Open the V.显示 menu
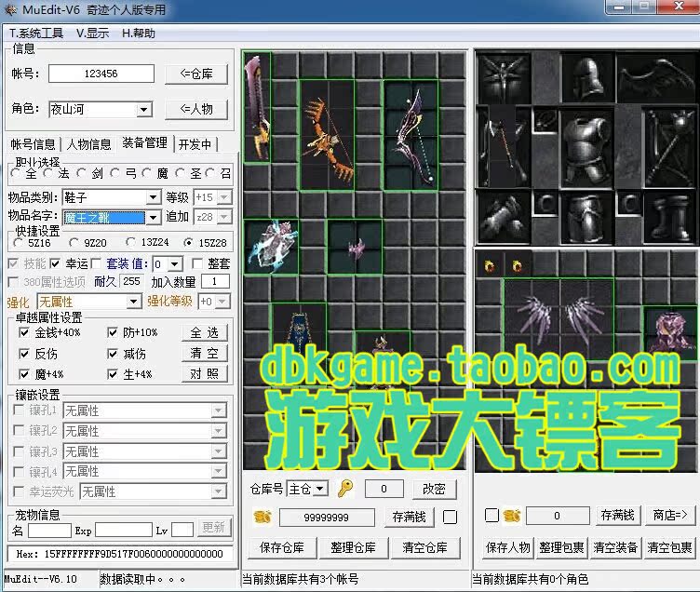The width and height of the screenshot is (700, 592). tap(92, 34)
